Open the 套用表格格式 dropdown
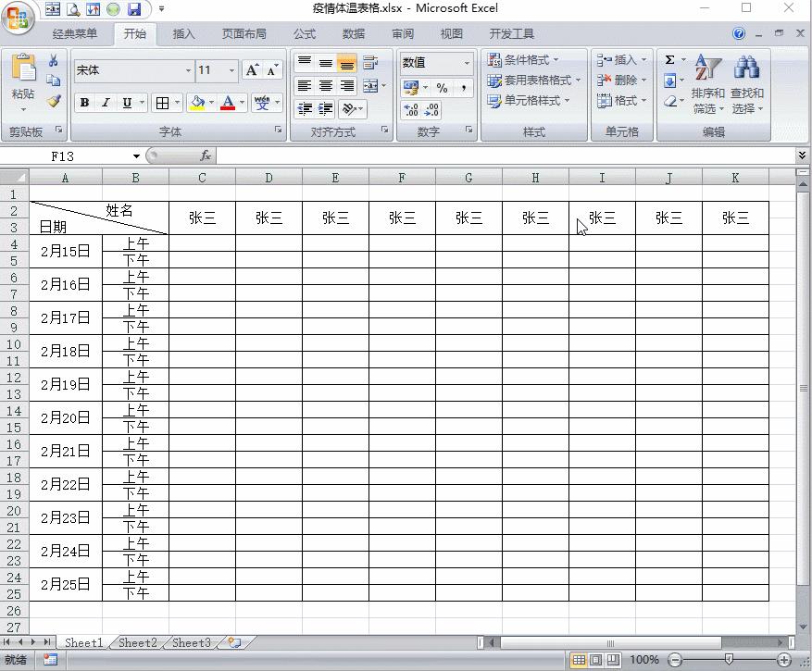This screenshot has height=671, width=812. click(x=533, y=81)
